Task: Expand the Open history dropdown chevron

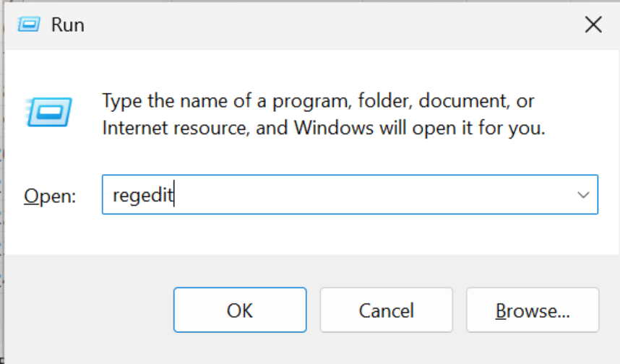Action: tap(582, 195)
